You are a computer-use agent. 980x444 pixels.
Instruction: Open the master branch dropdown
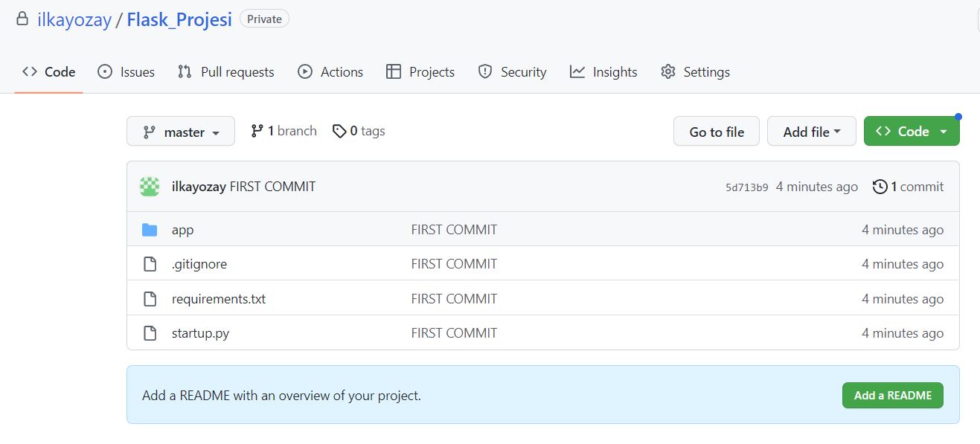click(x=181, y=132)
